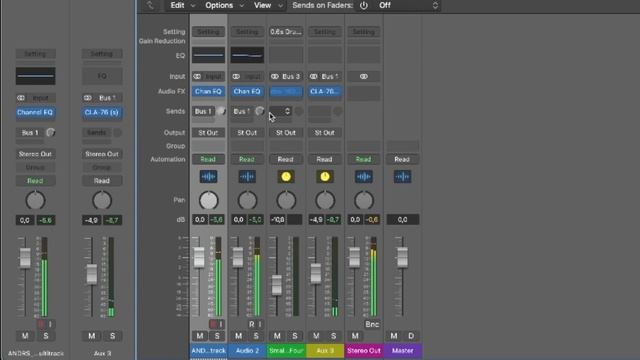Open the Bus 3 input slot on Smal...Four
This screenshot has height=360, width=640.
(291, 76)
